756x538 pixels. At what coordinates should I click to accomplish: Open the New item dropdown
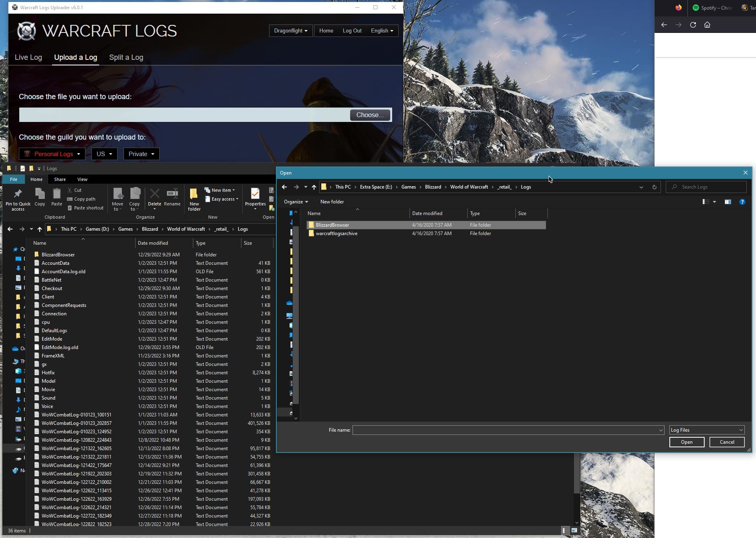pos(220,190)
